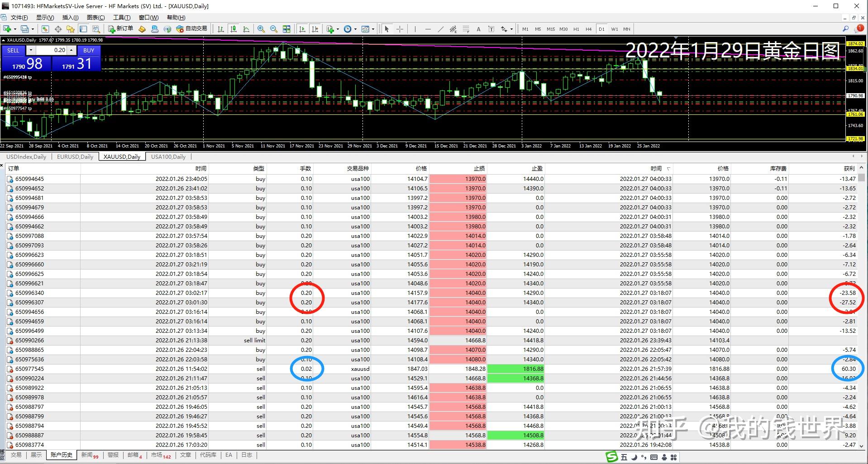Click the 新订单 new order button
The height and width of the screenshot is (464, 868).
tap(121, 29)
